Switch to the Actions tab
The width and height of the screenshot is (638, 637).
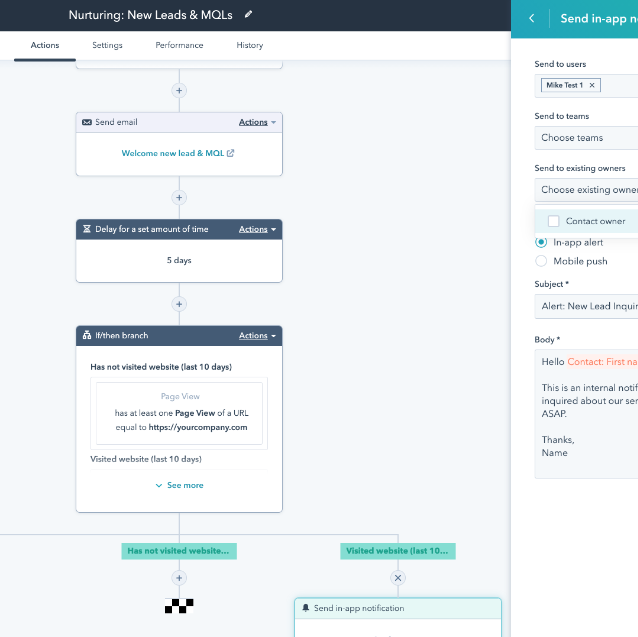(x=45, y=45)
